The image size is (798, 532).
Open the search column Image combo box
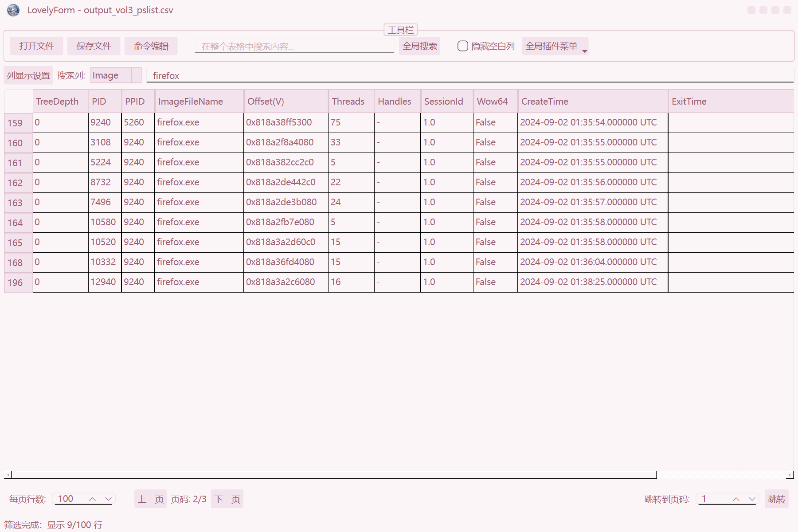(x=116, y=75)
